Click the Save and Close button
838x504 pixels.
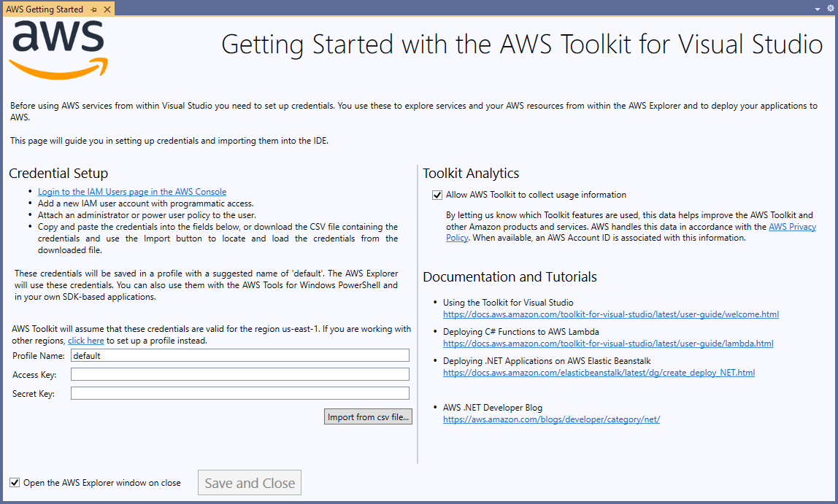click(250, 483)
